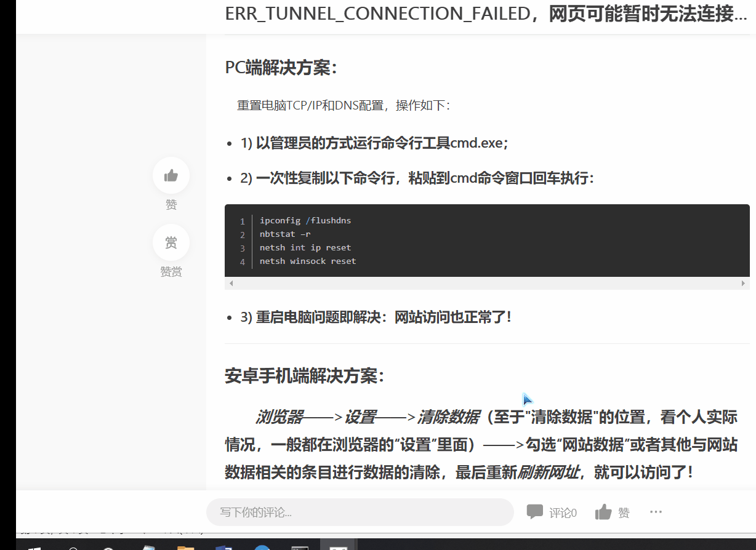This screenshot has width=756, height=550.
Task: Open the search icon on the taskbar
Action: coord(74,548)
